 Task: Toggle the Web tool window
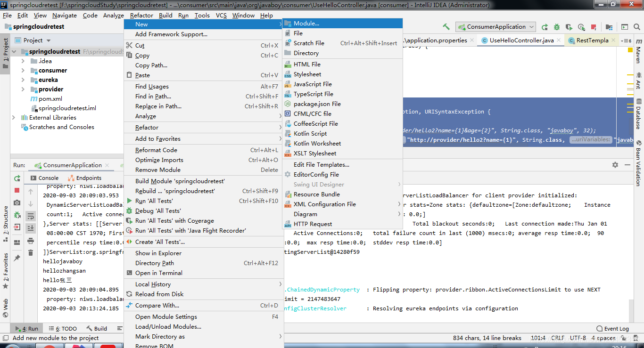5,308
